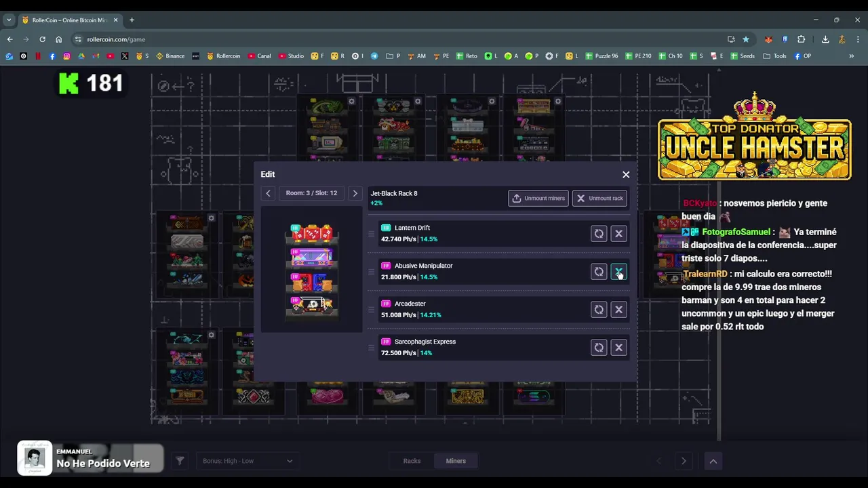Go to next rack slot

[x=355, y=193]
